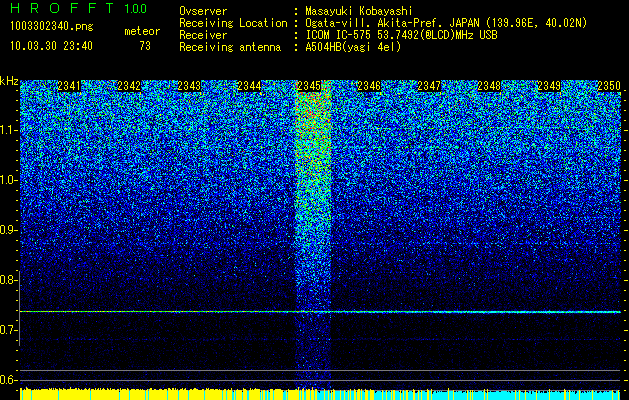Screen dimensions: 629x400
Task: Click the Ovserver field label
Action: [x=203, y=12]
